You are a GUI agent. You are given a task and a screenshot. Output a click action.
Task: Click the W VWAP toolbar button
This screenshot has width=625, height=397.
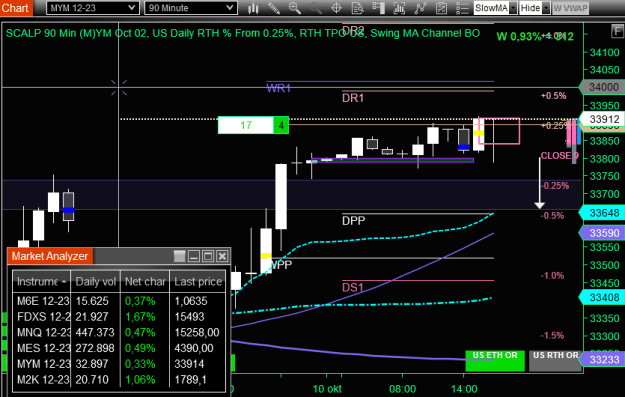coord(570,8)
